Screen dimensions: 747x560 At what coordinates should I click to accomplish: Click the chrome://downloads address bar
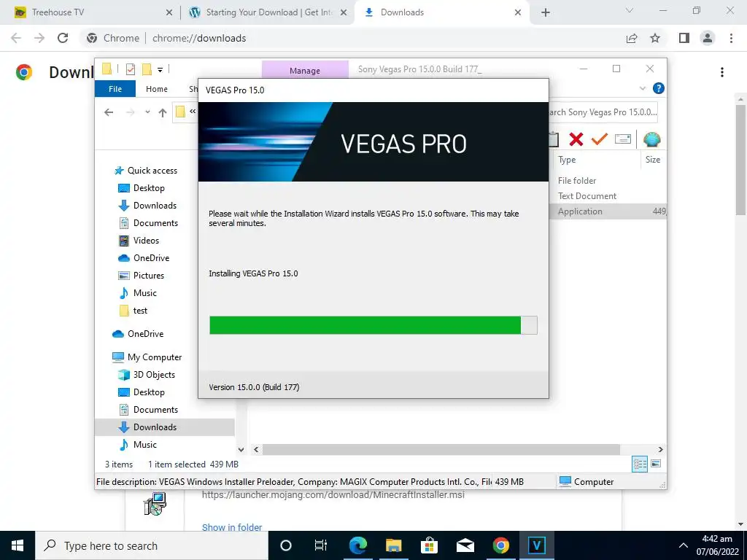tap(352, 38)
